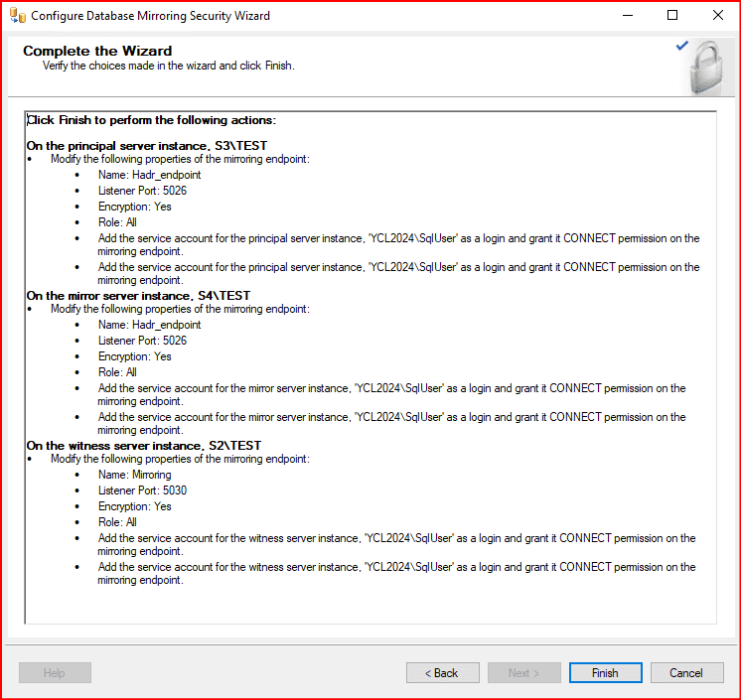Go back with the < Back button
The width and height of the screenshot is (741, 700).
coord(442,672)
